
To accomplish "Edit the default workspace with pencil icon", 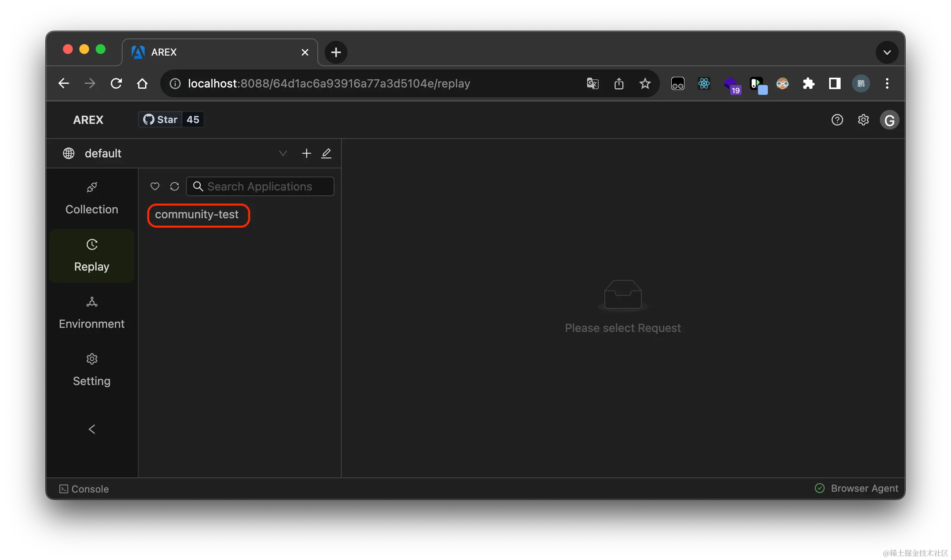I will (326, 153).
